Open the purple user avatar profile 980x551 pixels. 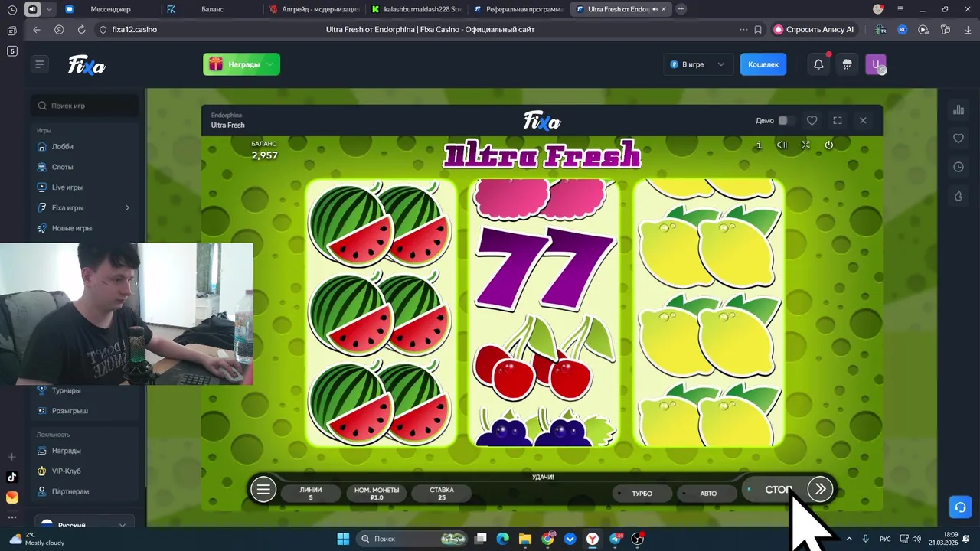point(875,64)
